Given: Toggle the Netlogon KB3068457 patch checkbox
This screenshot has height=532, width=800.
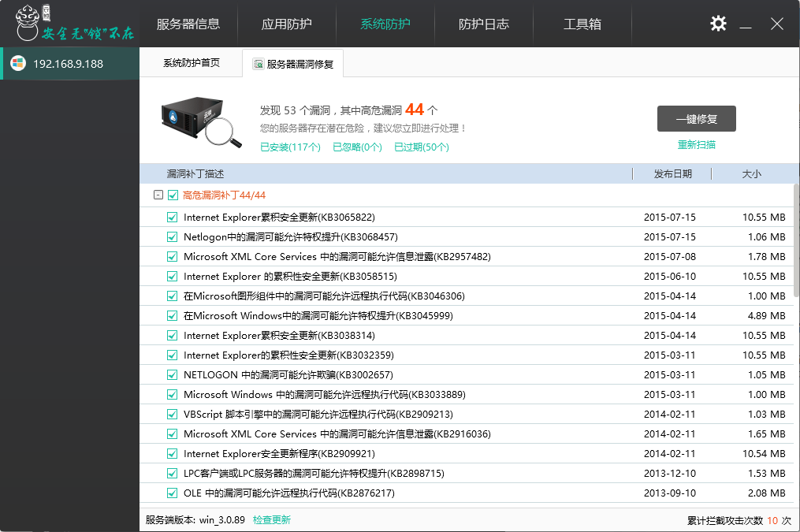Looking at the screenshot, I should (x=173, y=237).
